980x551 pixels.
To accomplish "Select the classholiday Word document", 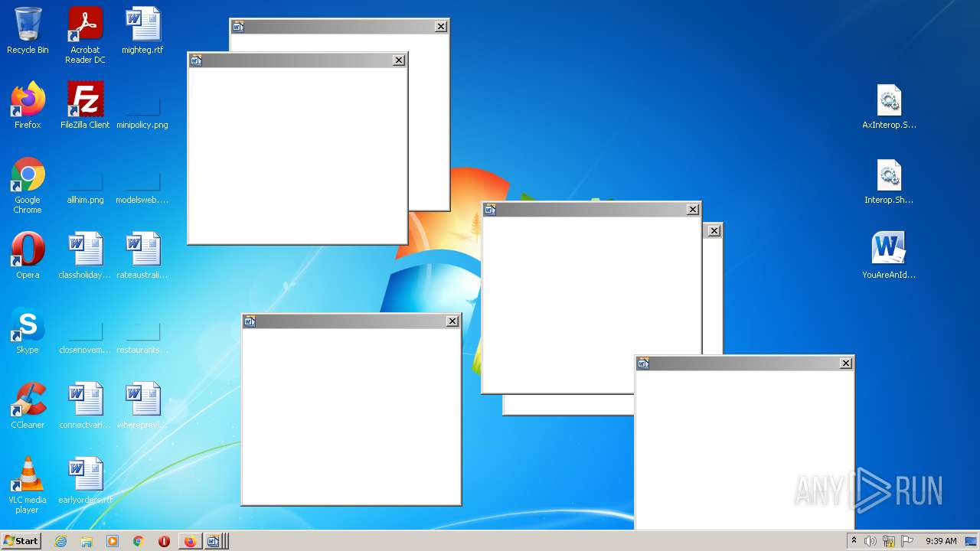I will [85, 256].
